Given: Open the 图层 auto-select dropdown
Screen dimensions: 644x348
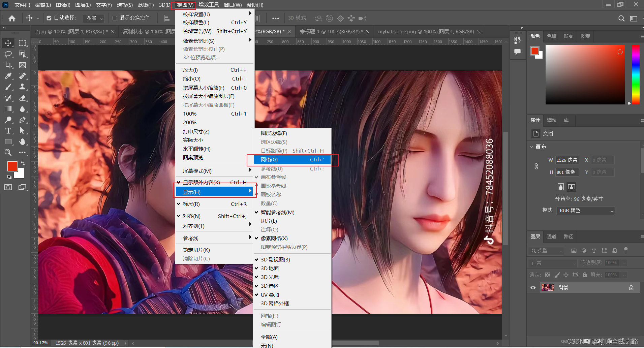Looking at the screenshot, I should pos(94,18).
